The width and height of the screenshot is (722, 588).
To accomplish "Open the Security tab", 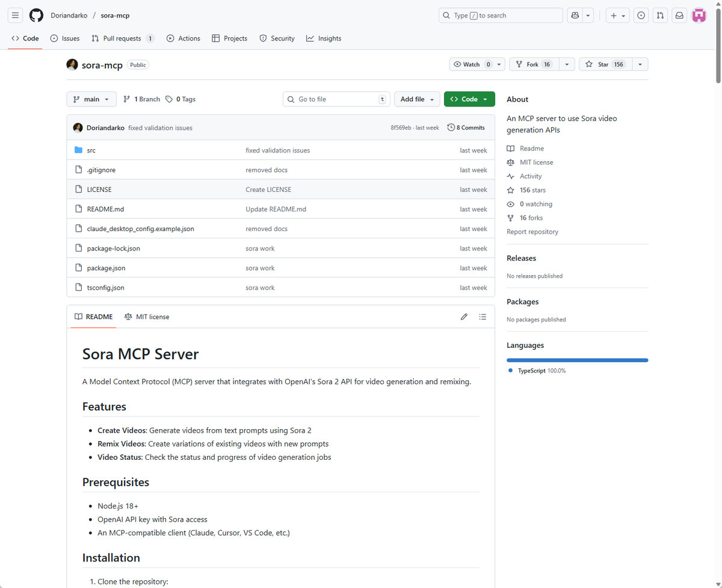I will click(x=277, y=39).
